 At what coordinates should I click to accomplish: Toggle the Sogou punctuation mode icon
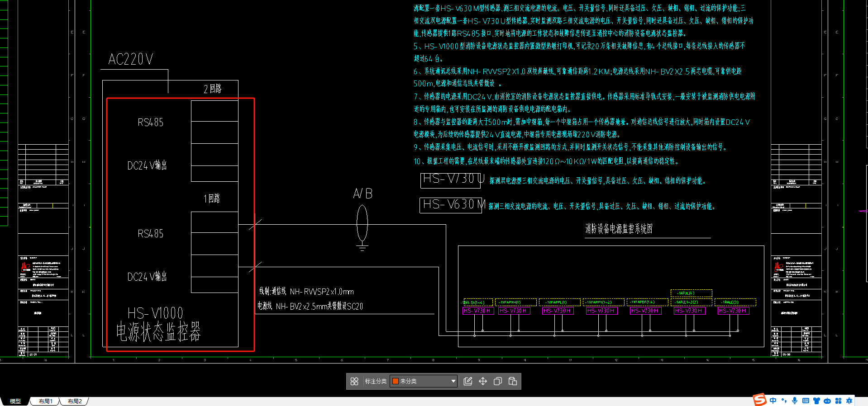point(784,401)
